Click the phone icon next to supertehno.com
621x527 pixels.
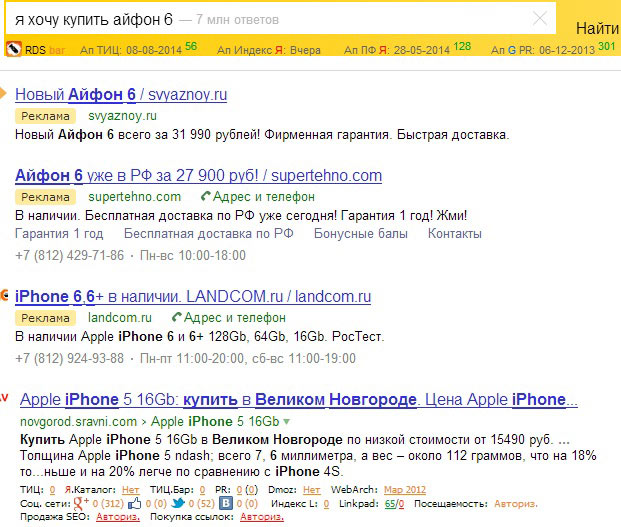[x=206, y=196]
